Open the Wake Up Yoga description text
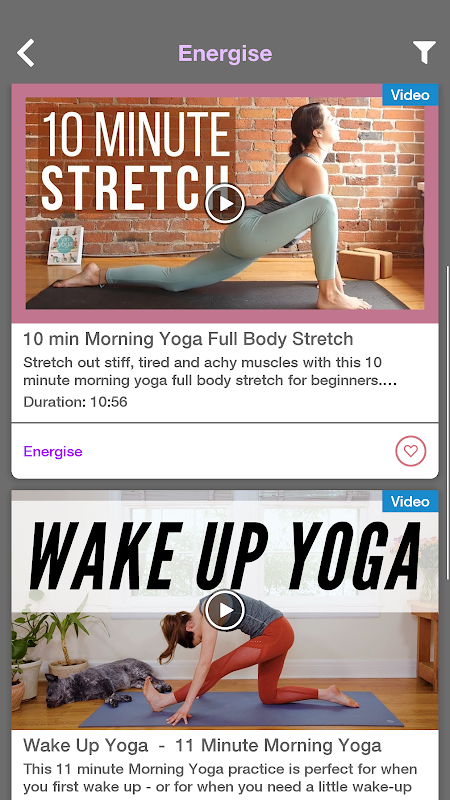The image size is (450, 800). pos(220,779)
